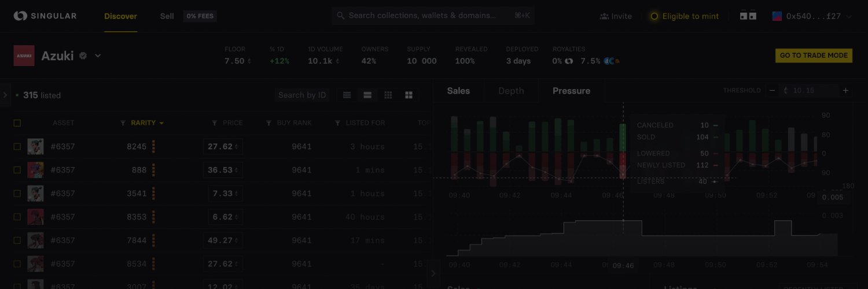
Task: Click the Azuki verified badge
Action: (x=83, y=55)
